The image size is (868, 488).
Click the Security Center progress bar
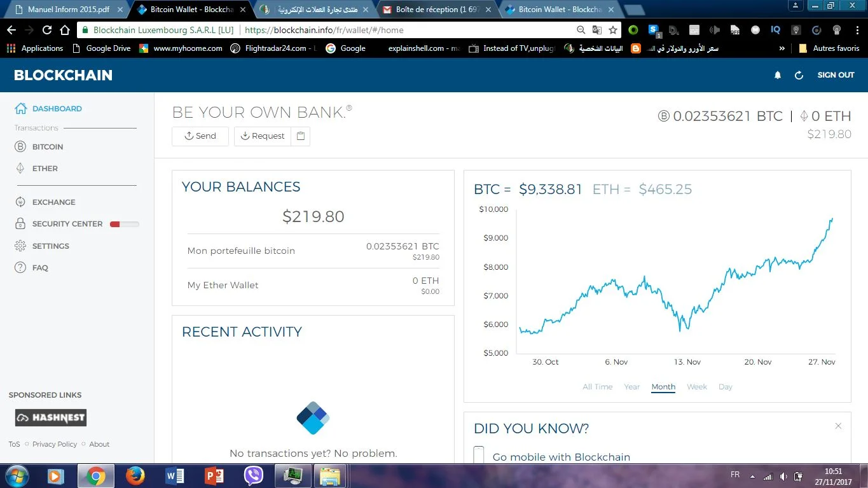124,224
